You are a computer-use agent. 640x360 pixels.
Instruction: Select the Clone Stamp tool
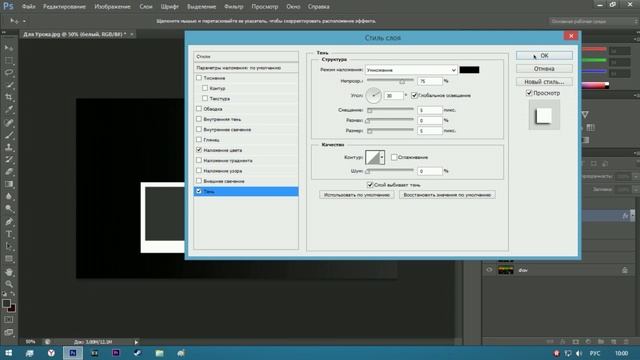point(9,147)
